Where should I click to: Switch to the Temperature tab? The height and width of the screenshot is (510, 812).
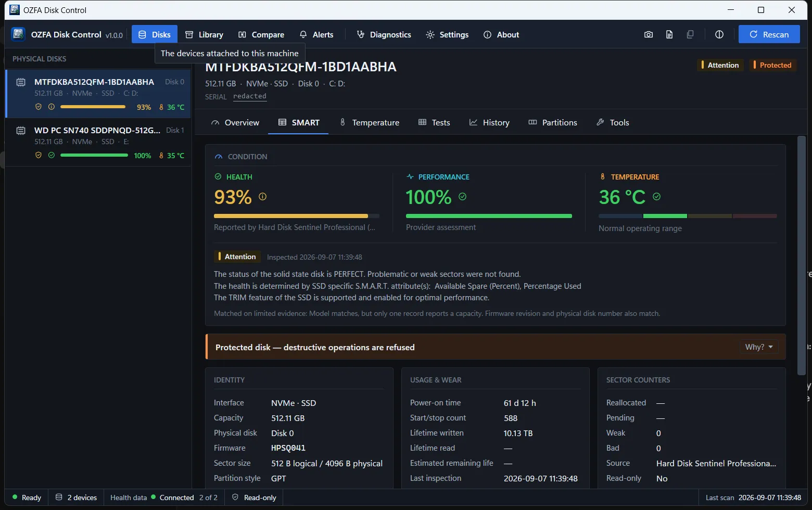370,122
